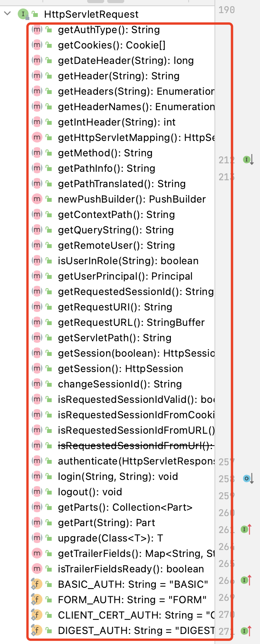Click the HttpServletRequest node label

(91, 14)
